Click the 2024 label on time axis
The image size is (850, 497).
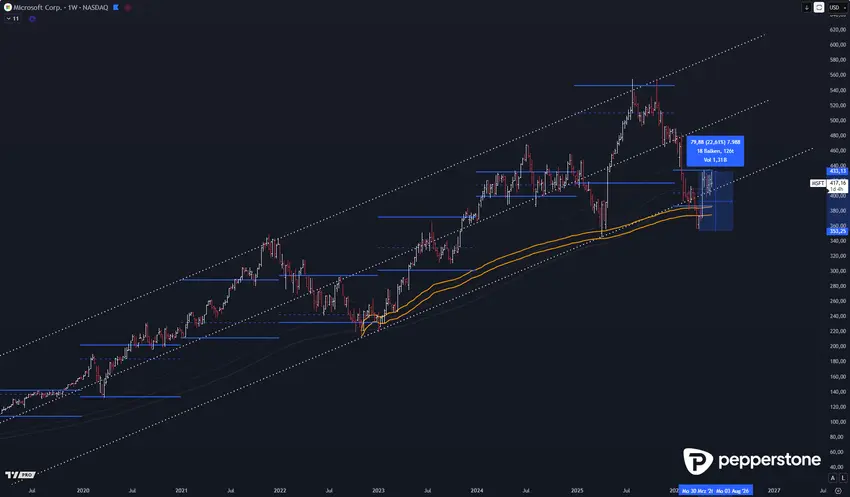click(x=476, y=490)
